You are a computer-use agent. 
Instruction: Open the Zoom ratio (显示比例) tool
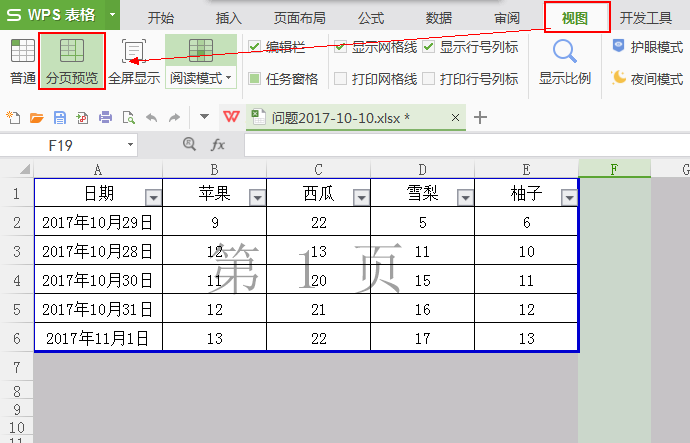tap(565, 61)
